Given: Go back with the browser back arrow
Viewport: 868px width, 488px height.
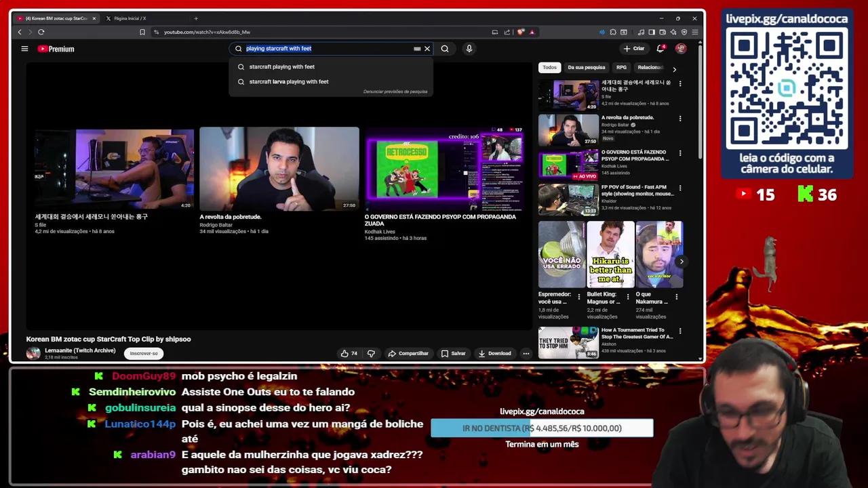Looking at the screenshot, I should pyautogui.click(x=20, y=32).
